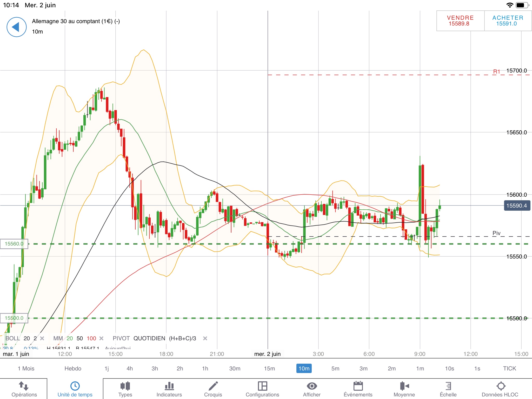Open the Opérations panel icon
The width and height of the screenshot is (532, 399).
(x=24, y=389)
